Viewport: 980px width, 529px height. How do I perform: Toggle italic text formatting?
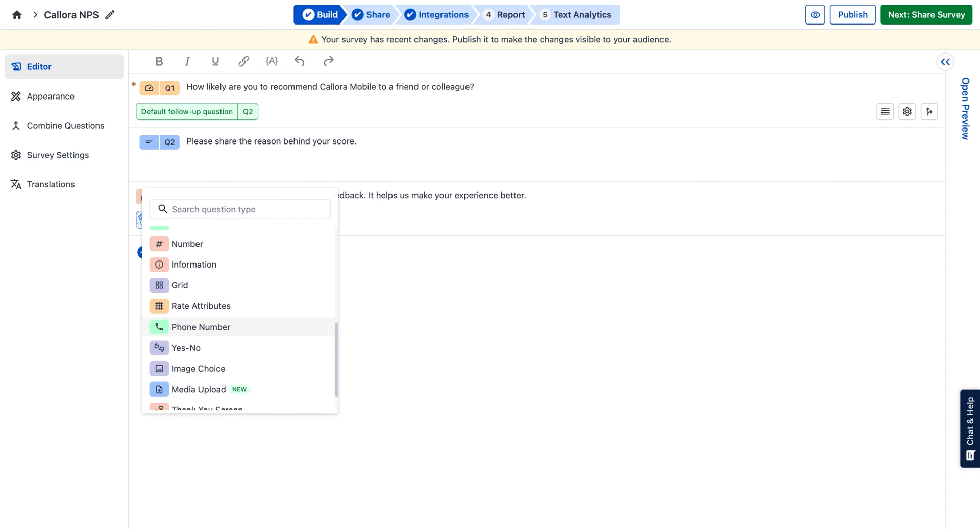click(187, 61)
